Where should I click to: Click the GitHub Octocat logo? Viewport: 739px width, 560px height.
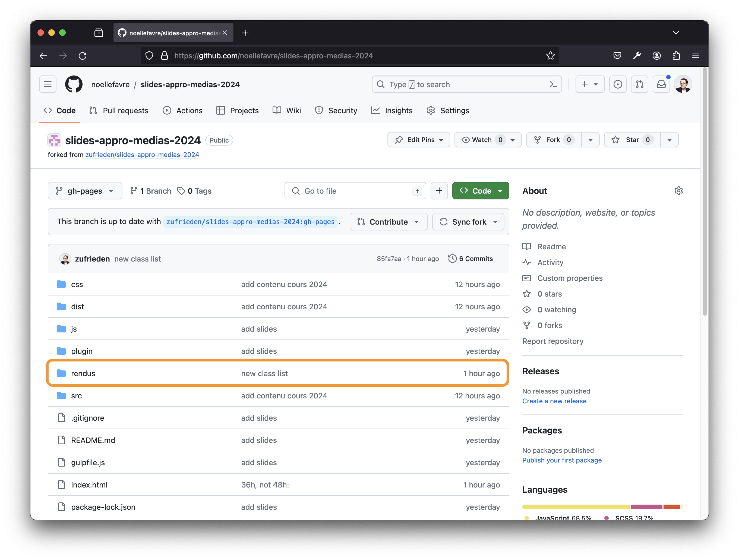click(74, 84)
